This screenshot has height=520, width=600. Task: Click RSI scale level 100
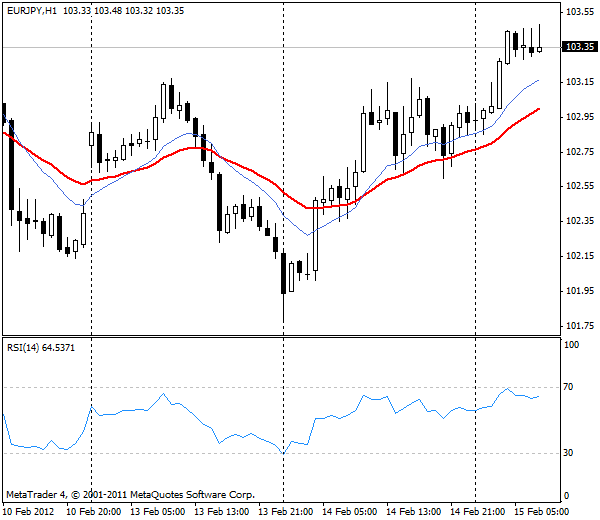point(572,345)
